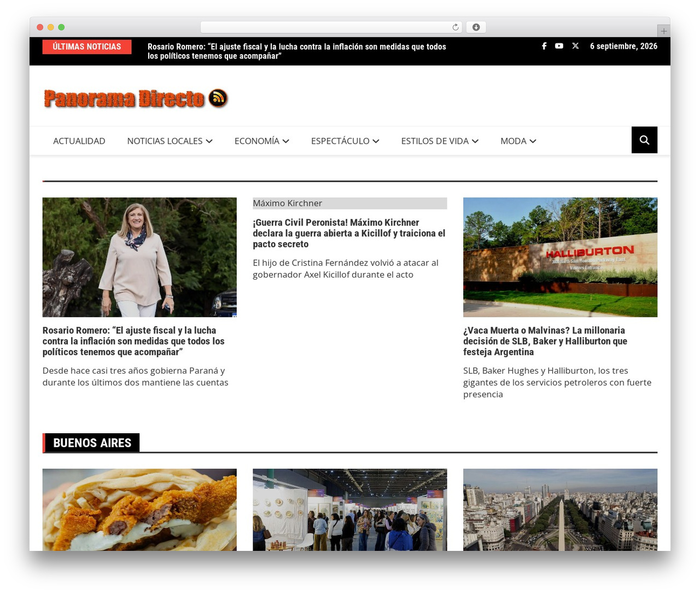Open the Espectáculo menu item

pos(340,141)
